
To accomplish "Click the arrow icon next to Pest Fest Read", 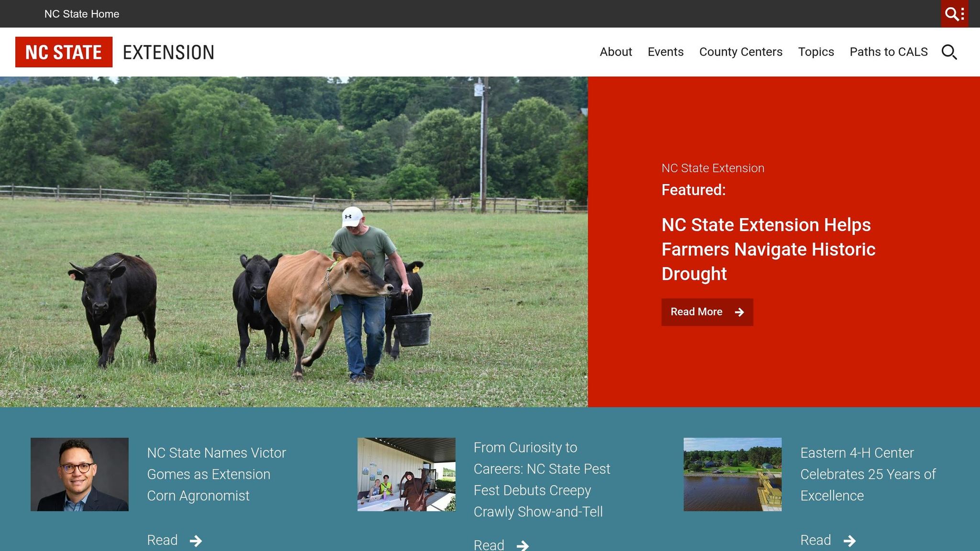I will pyautogui.click(x=523, y=545).
